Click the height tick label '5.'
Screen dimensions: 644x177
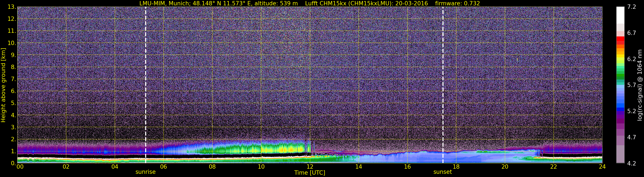13,103
